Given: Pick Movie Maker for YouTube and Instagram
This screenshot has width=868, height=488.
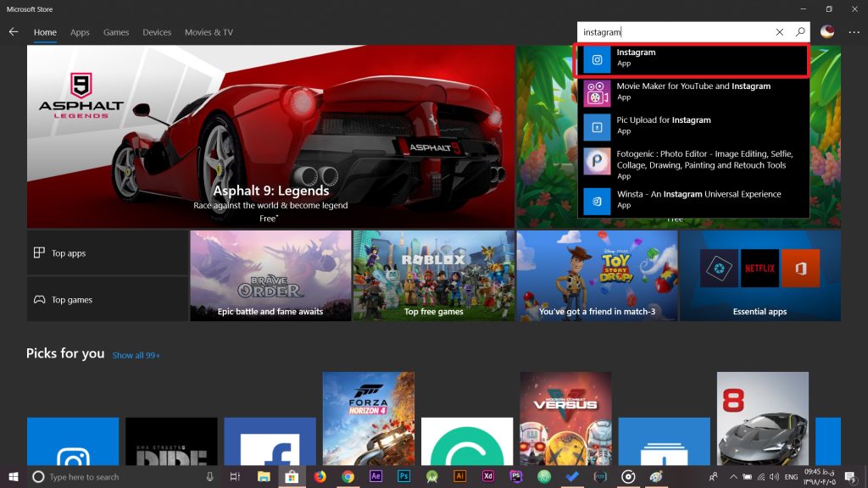Looking at the screenshot, I should pyautogui.click(x=692, y=91).
